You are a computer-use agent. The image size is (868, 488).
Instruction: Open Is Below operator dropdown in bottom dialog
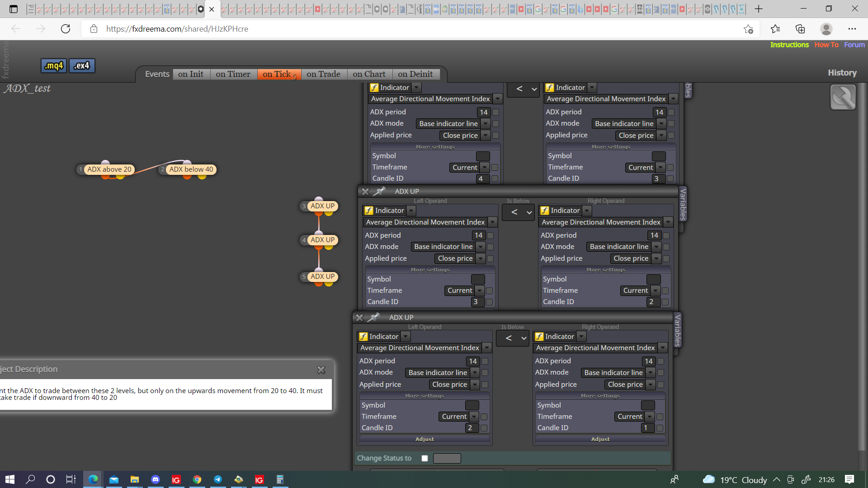tap(513, 338)
